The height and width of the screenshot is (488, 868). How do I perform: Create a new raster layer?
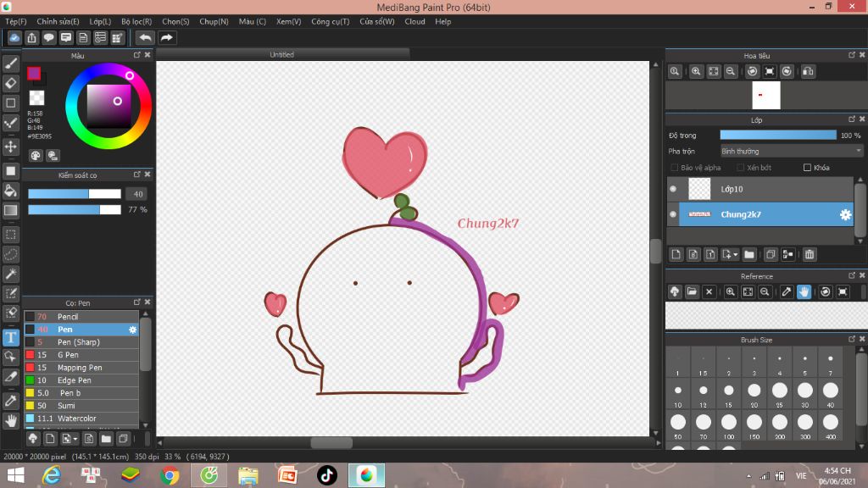tap(676, 254)
